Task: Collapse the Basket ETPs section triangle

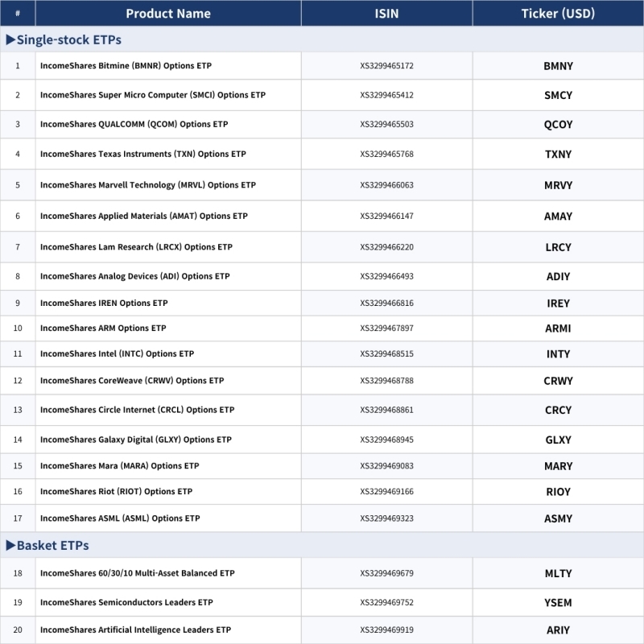Action: pos(10,546)
